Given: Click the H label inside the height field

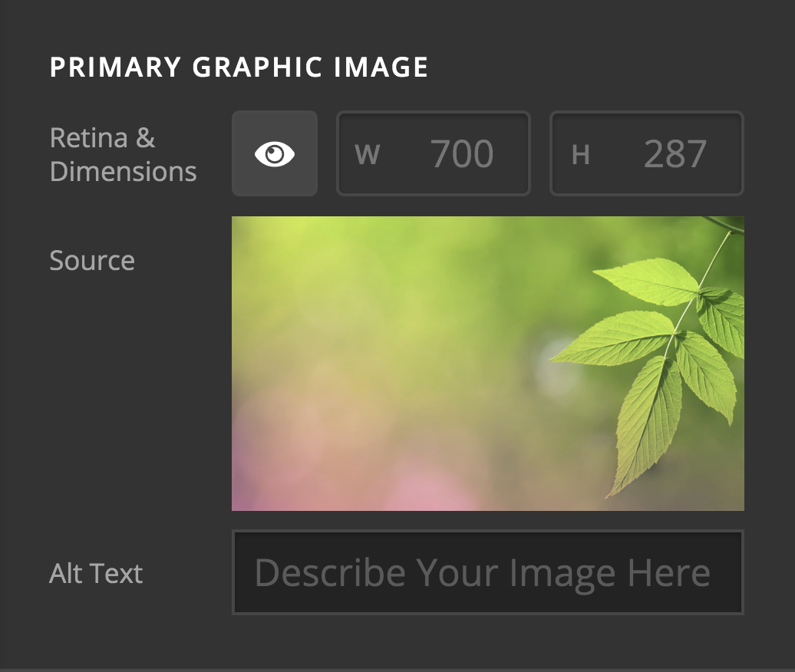Looking at the screenshot, I should pos(580,153).
